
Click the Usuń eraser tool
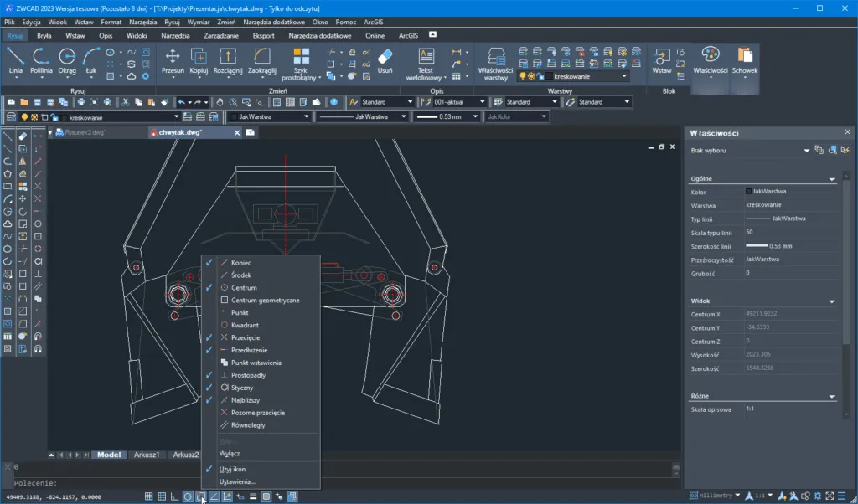tap(385, 60)
